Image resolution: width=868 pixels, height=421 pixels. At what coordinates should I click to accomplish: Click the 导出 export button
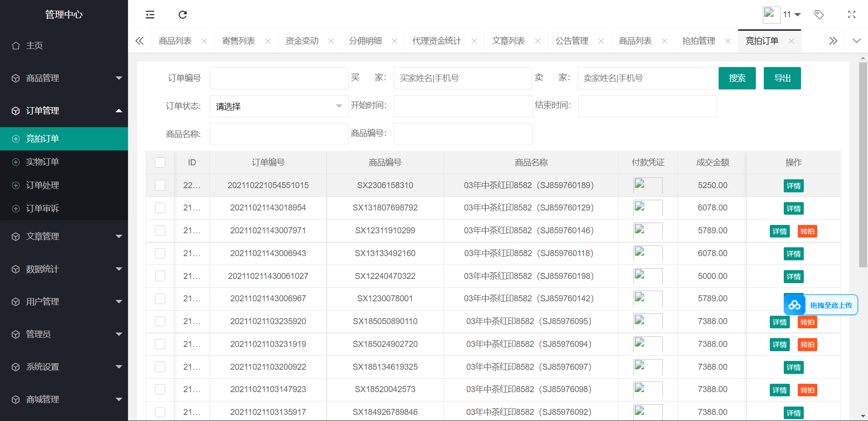coord(782,78)
